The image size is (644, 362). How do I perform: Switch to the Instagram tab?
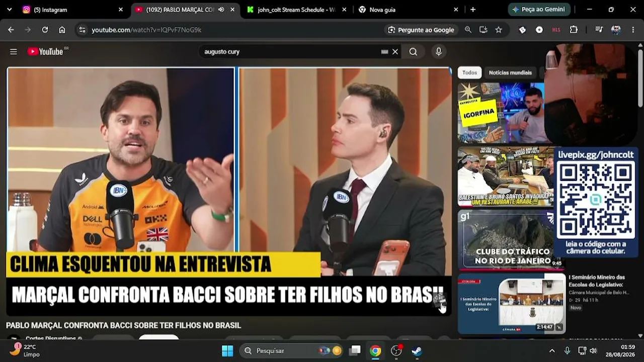click(x=72, y=10)
